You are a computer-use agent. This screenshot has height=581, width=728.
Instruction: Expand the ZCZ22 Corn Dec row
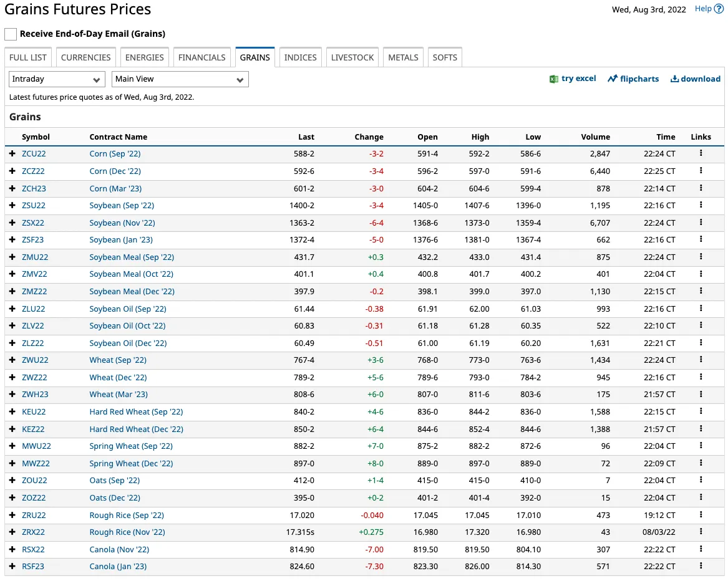[12, 171]
